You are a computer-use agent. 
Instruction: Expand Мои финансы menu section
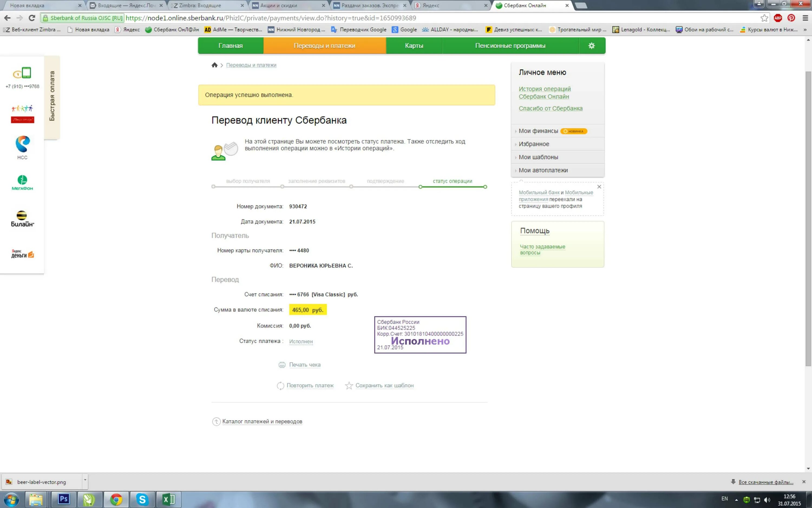557,131
